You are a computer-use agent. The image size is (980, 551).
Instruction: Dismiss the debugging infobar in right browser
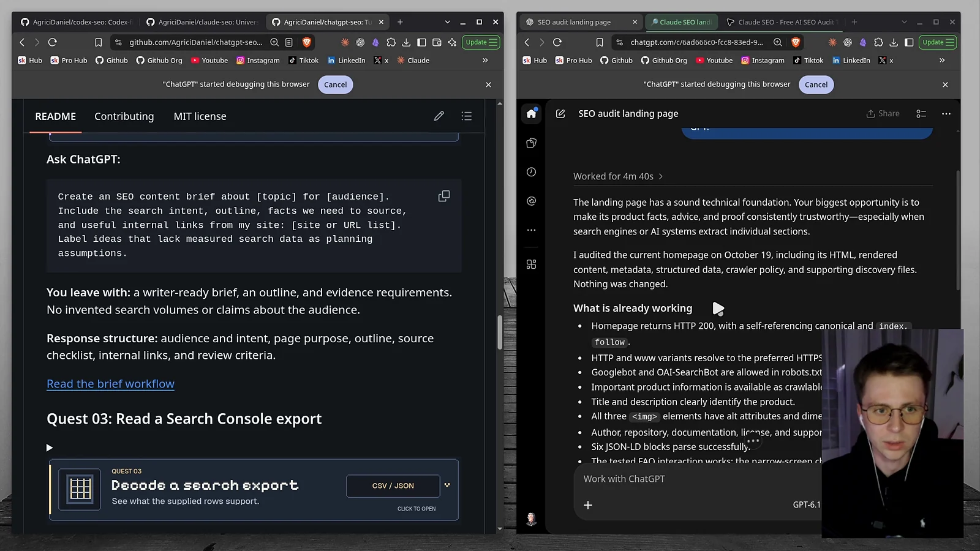945,84
